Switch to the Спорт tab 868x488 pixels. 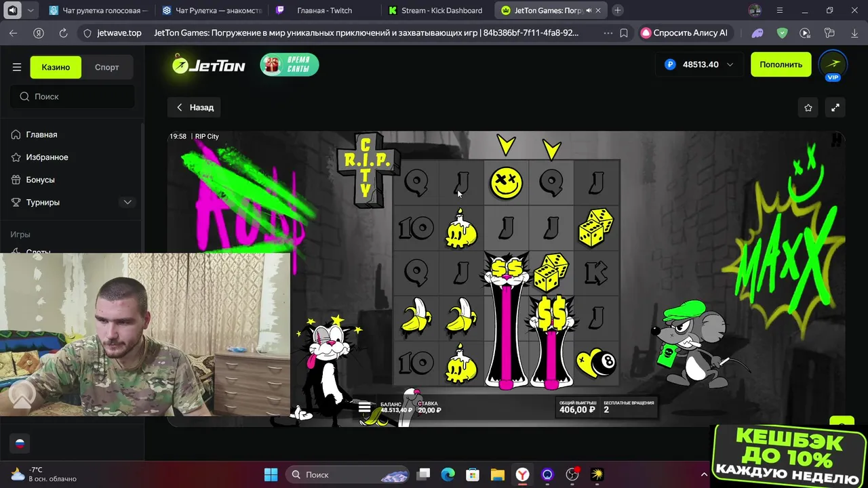[x=107, y=67]
